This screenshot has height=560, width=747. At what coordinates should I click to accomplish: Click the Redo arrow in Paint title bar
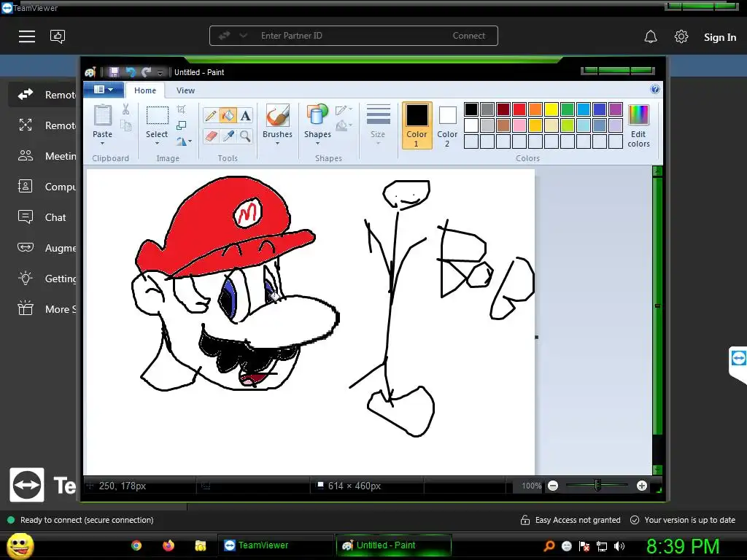(147, 72)
